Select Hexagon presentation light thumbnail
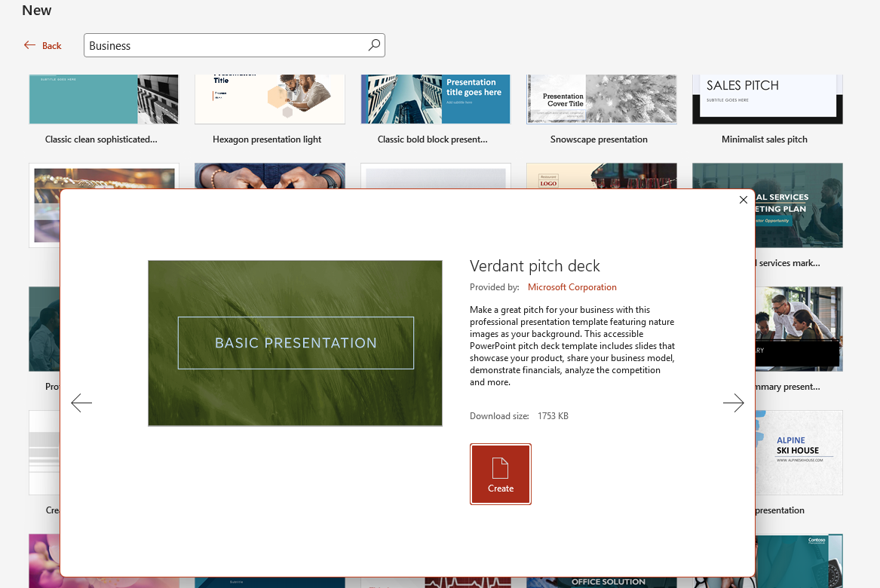Viewport: 880px width, 588px height. point(270,99)
